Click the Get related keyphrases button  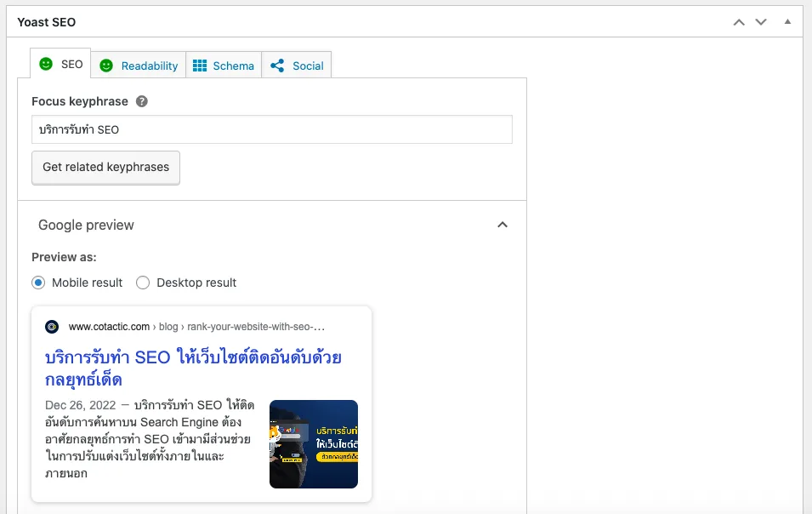coord(105,168)
